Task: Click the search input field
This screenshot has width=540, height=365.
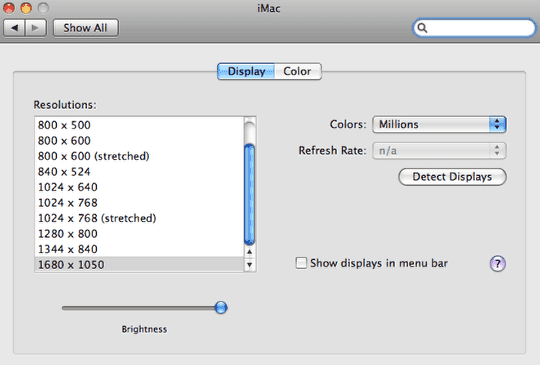Action: (475, 28)
